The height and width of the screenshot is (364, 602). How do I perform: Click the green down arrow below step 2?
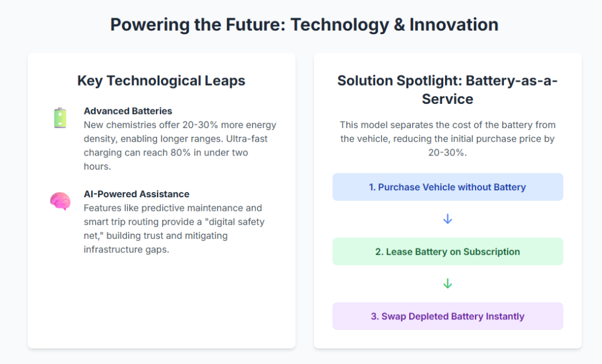(x=447, y=284)
